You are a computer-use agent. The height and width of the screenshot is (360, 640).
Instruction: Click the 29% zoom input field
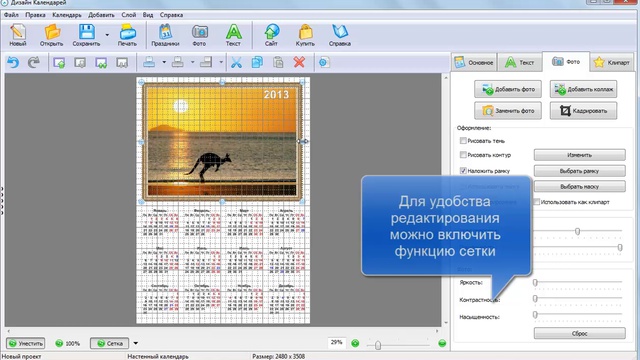(337, 343)
